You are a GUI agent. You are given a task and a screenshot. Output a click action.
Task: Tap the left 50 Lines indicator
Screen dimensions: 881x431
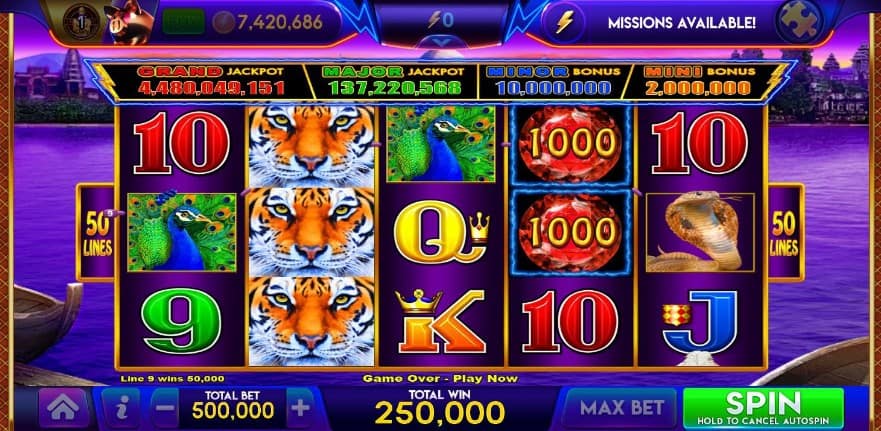click(x=96, y=232)
